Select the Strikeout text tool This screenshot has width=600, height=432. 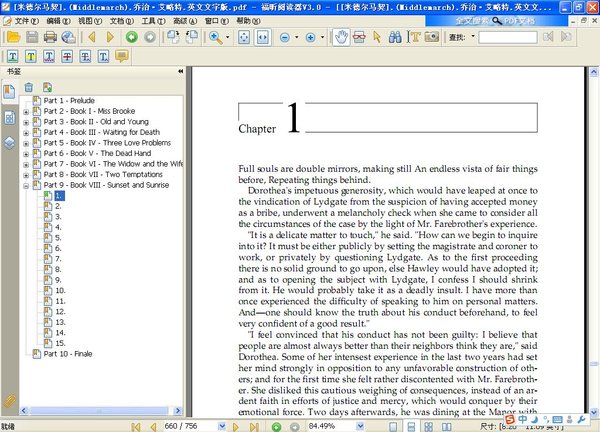(67, 57)
